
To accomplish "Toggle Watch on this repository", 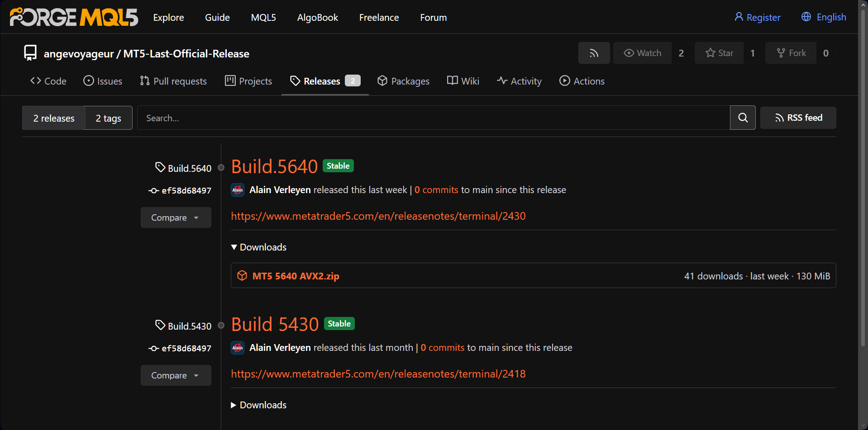I will (x=642, y=53).
